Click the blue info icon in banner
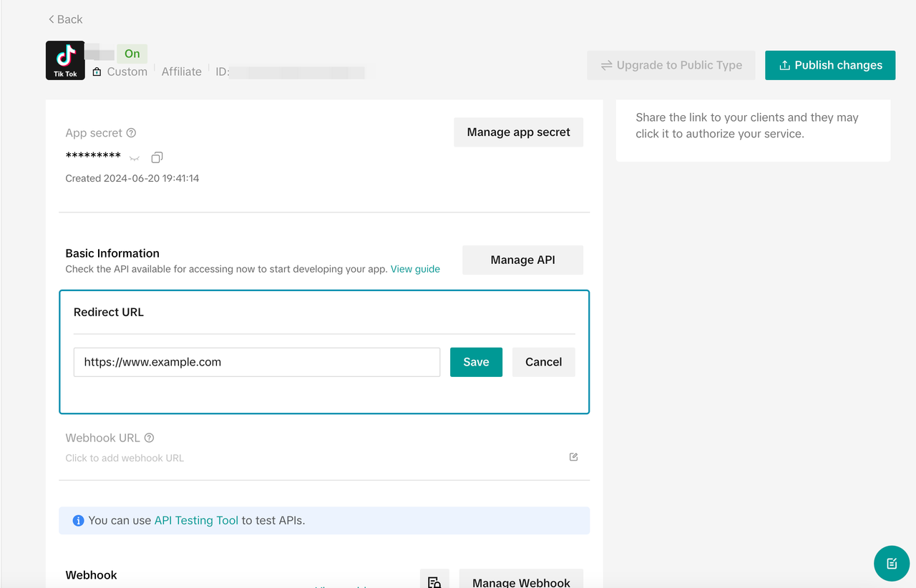 (x=79, y=521)
